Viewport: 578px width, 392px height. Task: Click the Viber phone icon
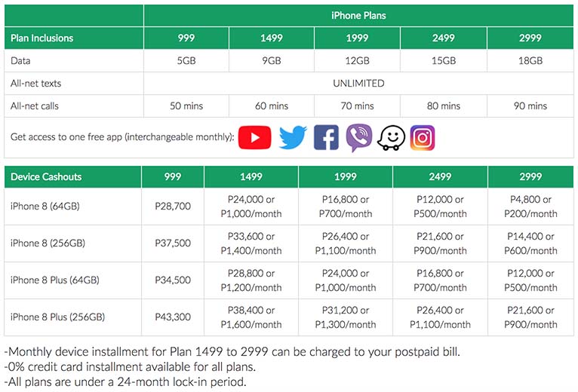(358, 137)
